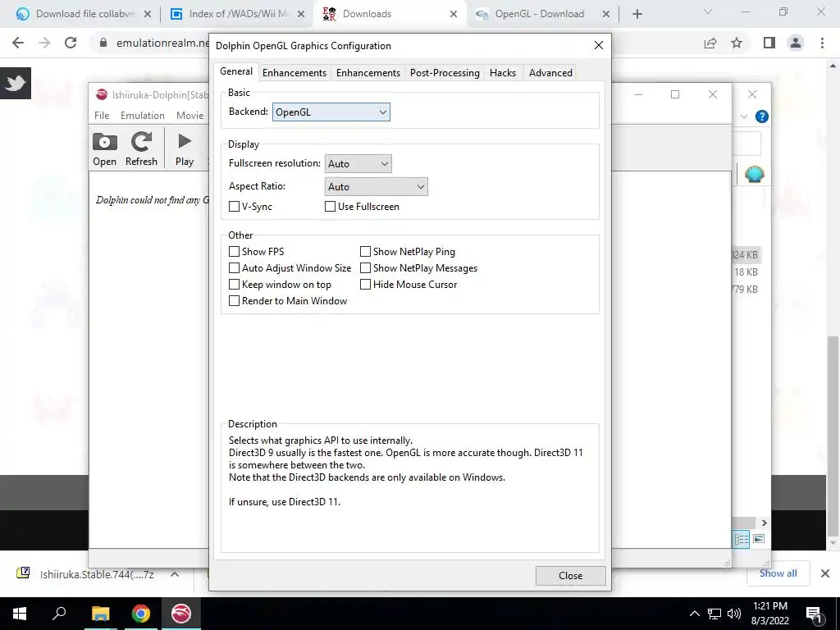This screenshot has height=630, width=840.
Task: Switch to the Hacks tab
Action: [503, 73]
